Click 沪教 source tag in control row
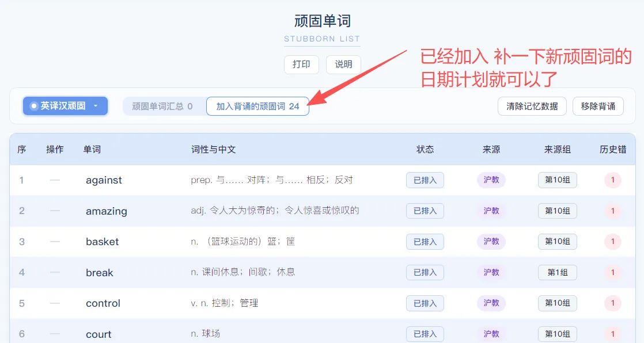 coord(491,303)
